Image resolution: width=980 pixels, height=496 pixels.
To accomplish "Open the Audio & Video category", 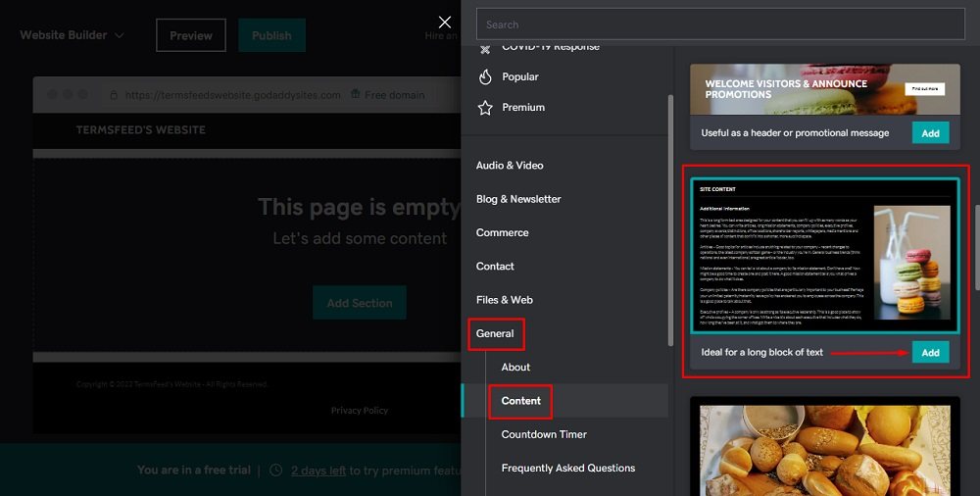I will (x=510, y=165).
